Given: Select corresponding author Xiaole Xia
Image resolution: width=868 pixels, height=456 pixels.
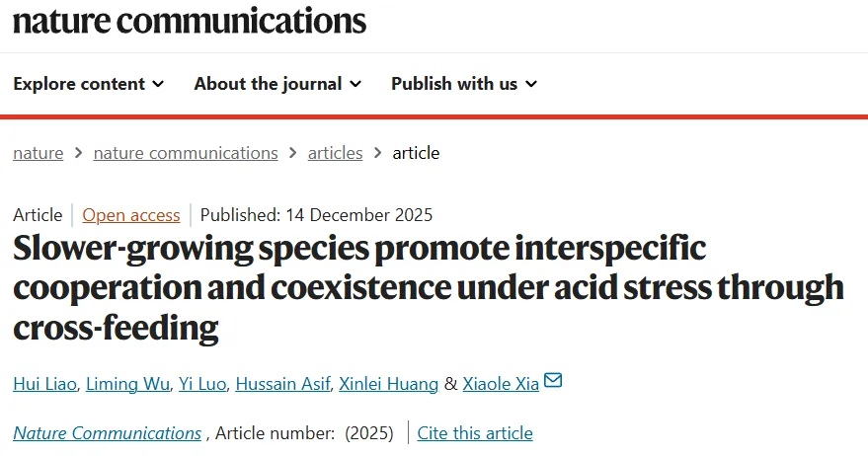Looking at the screenshot, I should 501,384.
